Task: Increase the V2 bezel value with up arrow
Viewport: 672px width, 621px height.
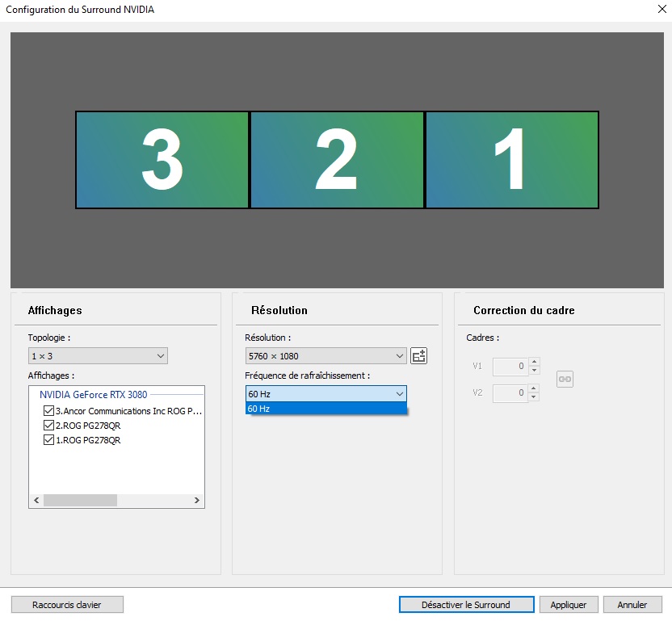Action: click(x=534, y=389)
